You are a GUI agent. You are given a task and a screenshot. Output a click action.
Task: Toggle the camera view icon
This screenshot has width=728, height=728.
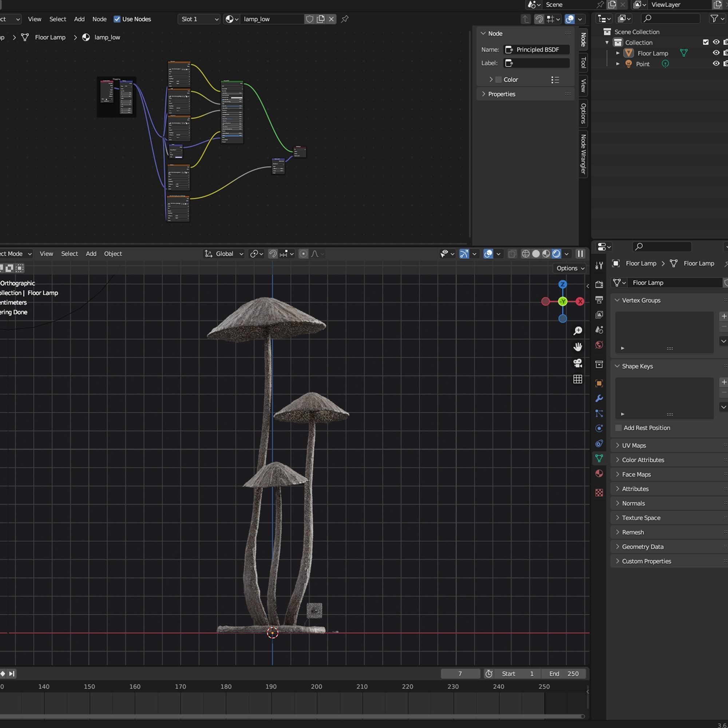click(578, 363)
